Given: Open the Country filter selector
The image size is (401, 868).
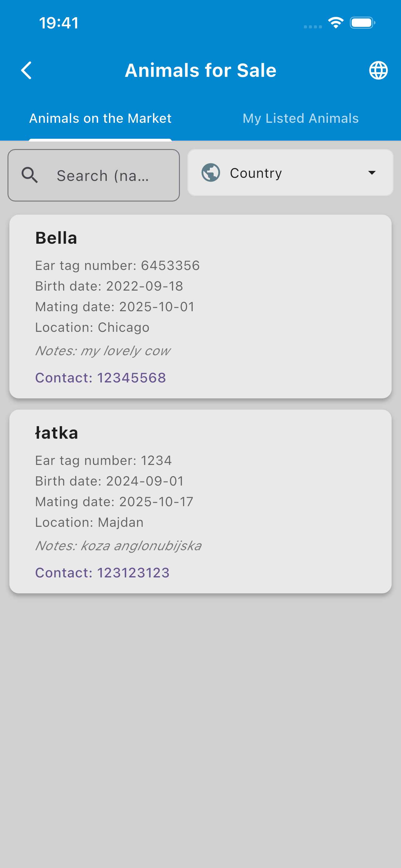Looking at the screenshot, I should [290, 173].
